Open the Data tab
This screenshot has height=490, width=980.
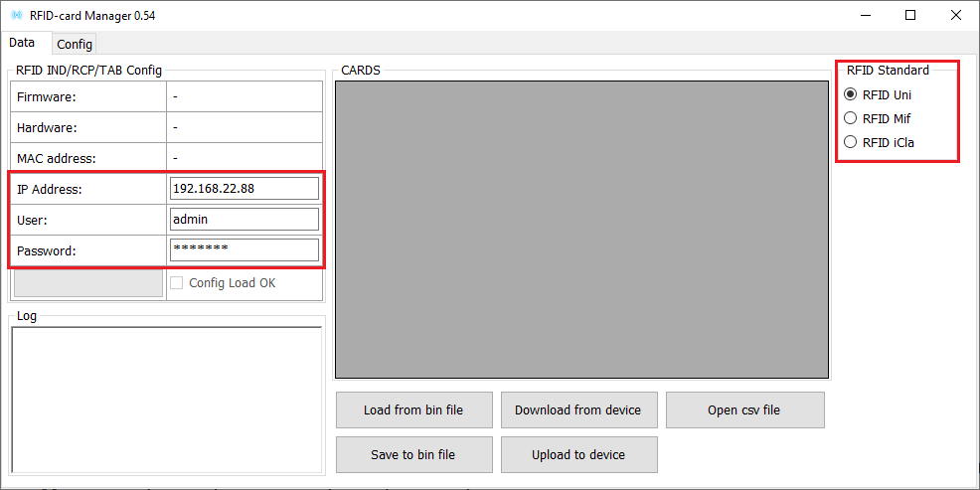point(22,43)
